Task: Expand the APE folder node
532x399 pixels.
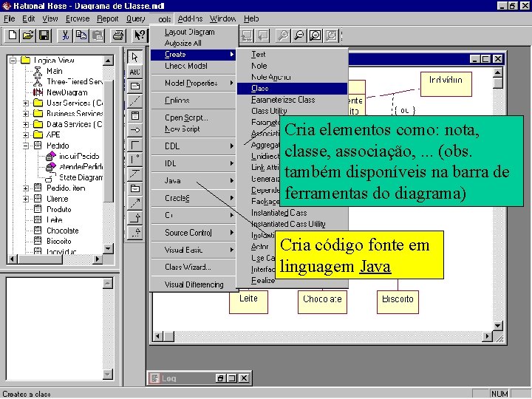Action: [x=26, y=134]
